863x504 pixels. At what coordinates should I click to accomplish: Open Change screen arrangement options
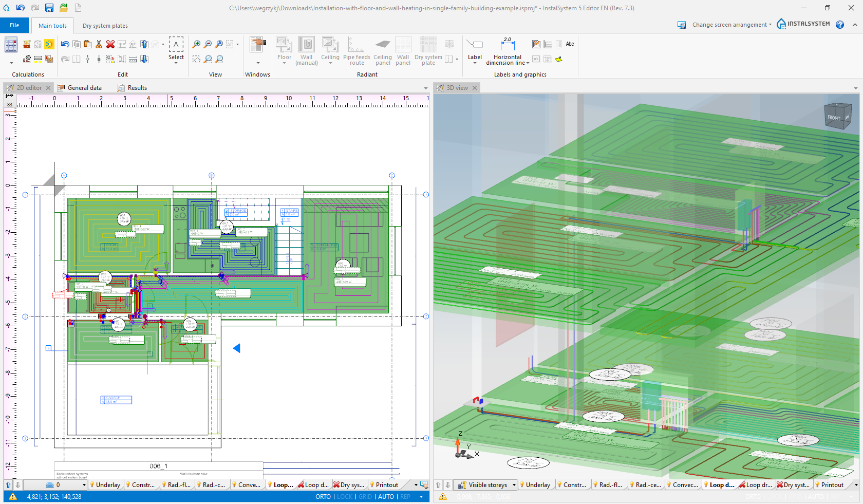730,24
